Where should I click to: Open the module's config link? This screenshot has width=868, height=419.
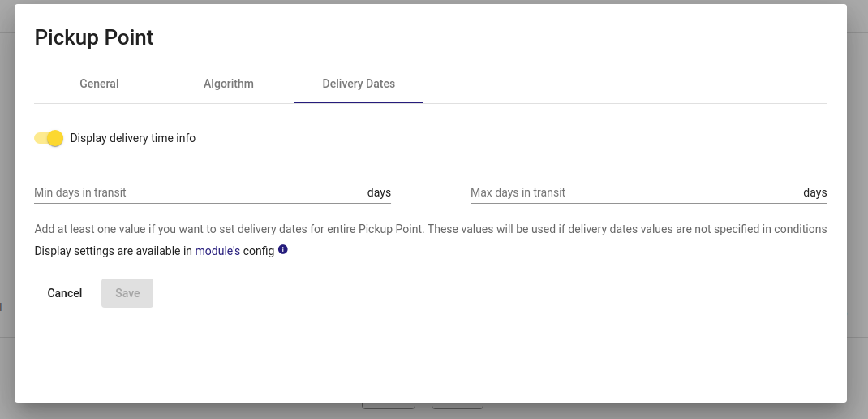(217, 251)
